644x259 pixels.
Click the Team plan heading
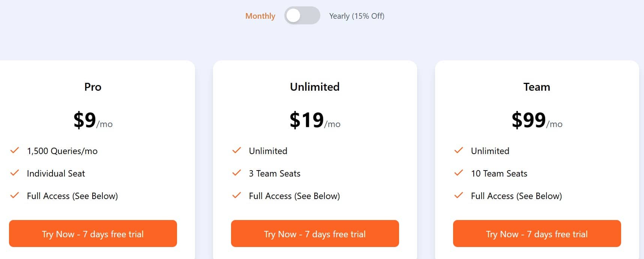coord(537,87)
